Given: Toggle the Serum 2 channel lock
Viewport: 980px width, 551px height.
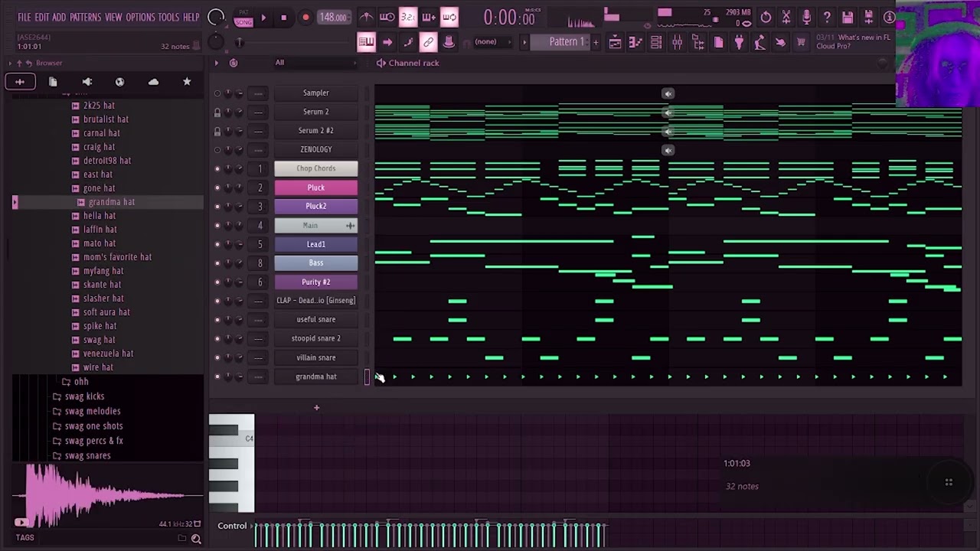Looking at the screenshot, I should (x=217, y=112).
